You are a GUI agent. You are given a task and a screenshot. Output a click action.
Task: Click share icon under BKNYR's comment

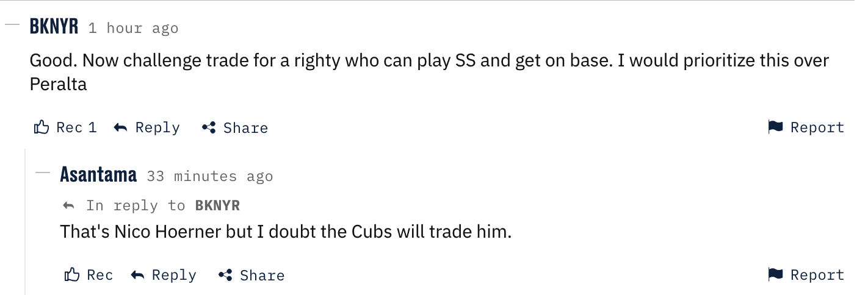pos(209,127)
